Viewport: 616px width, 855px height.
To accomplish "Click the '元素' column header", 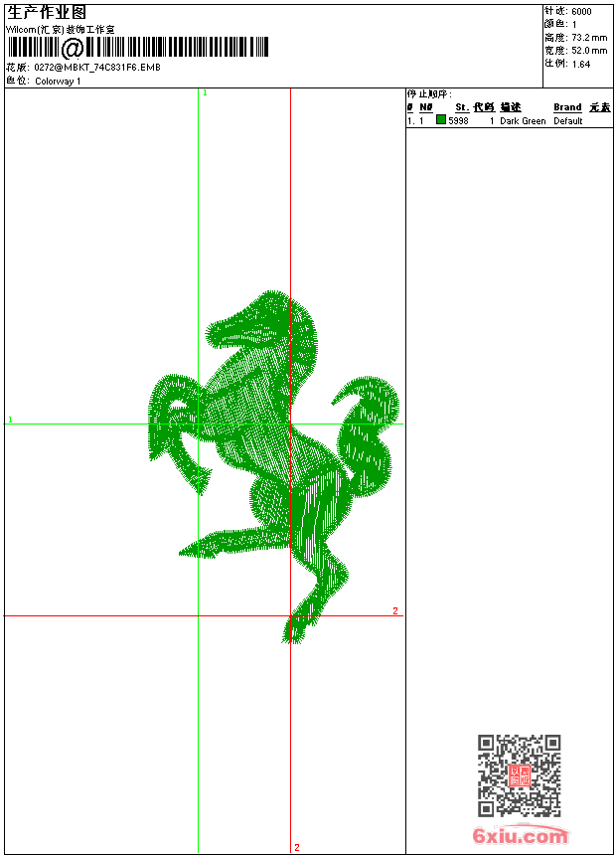I will click(600, 107).
